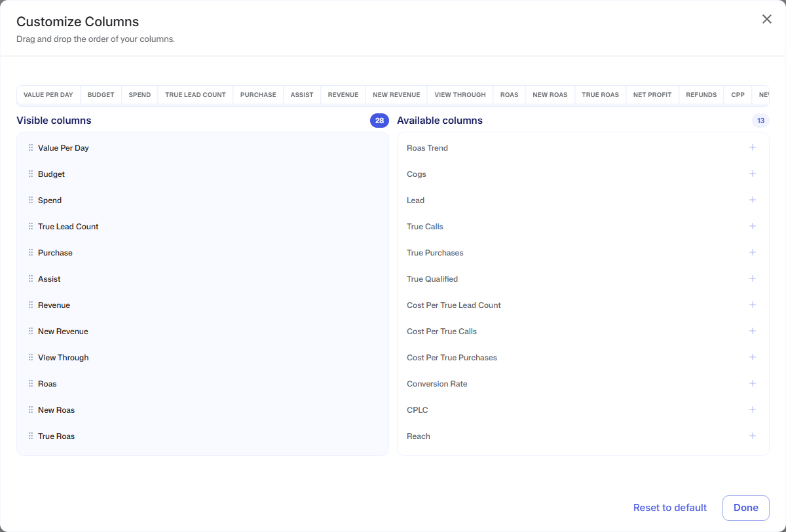786x532 pixels.
Task: Add True Qualified column with plus icon
Action: (x=753, y=278)
